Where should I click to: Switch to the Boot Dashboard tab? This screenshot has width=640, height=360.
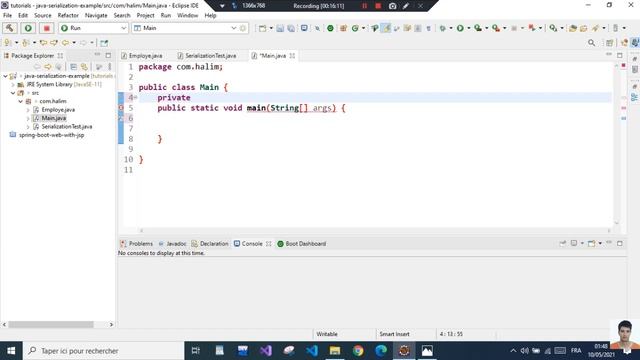302,244
